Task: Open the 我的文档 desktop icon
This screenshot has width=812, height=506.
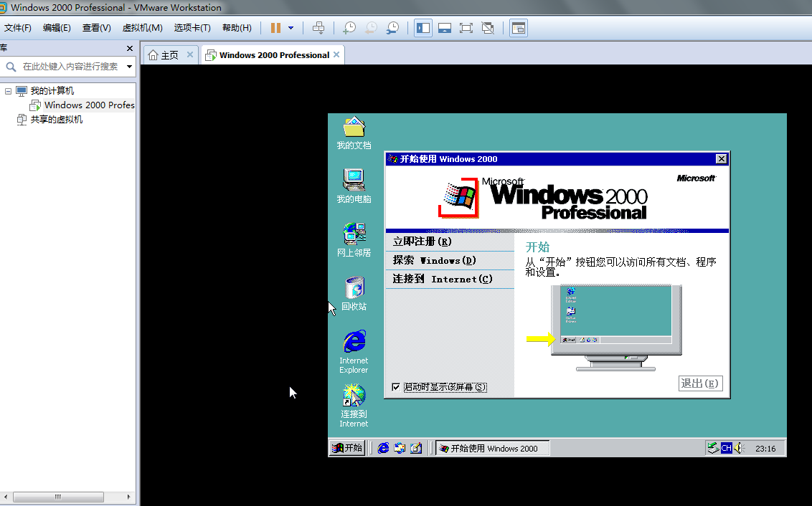Action: pyautogui.click(x=354, y=133)
